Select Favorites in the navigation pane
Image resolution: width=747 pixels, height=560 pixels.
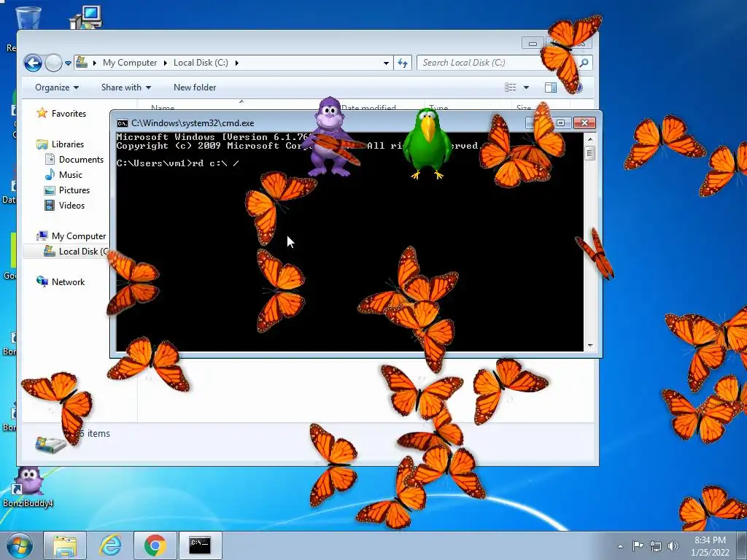click(x=69, y=113)
